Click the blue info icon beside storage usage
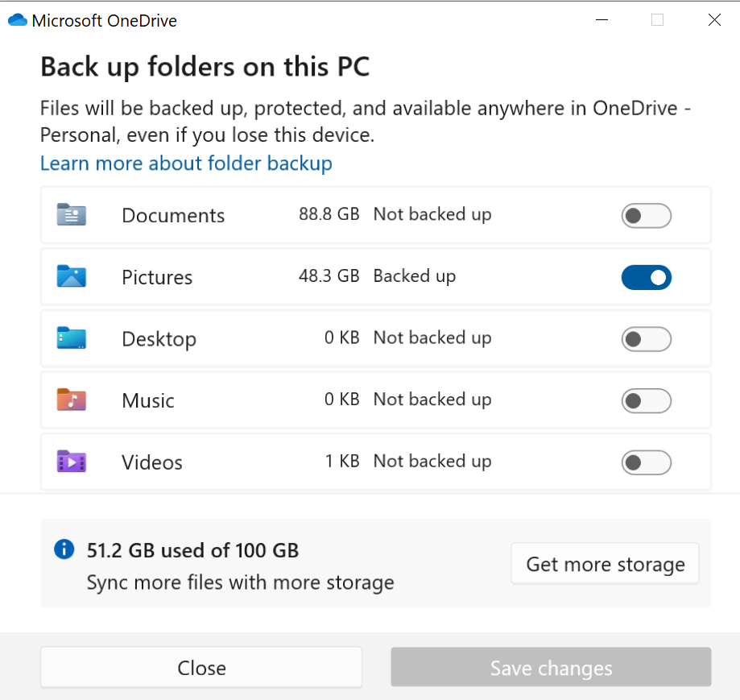This screenshot has height=700, width=740. 64,549
